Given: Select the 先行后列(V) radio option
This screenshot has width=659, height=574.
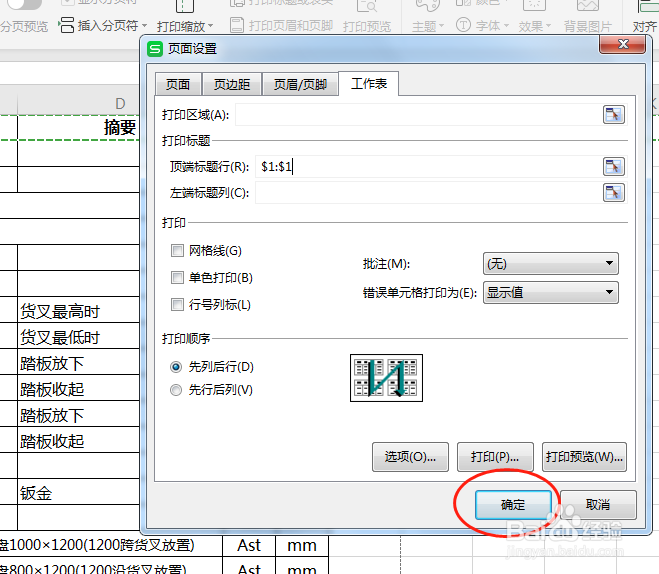Looking at the screenshot, I should pos(176,390).
